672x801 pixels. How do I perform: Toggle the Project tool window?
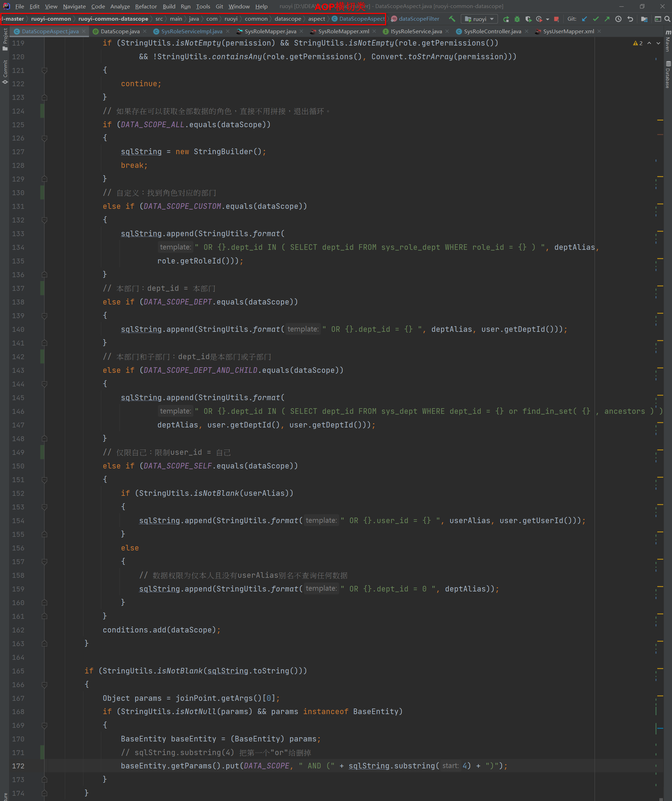click(5, 39)
